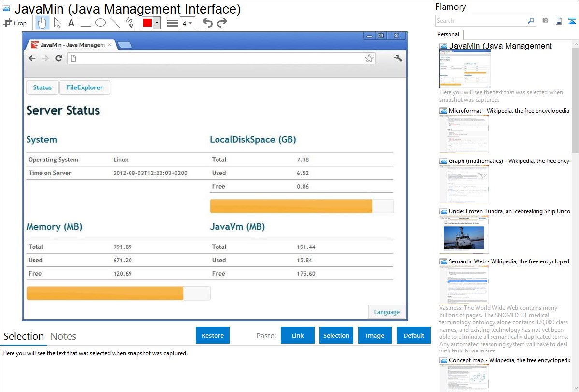The height and width of the screenshot is (392, 579).
Task: Open the JavaMin snapshot thumbnail in the list
Action: [x=465, y=69]
